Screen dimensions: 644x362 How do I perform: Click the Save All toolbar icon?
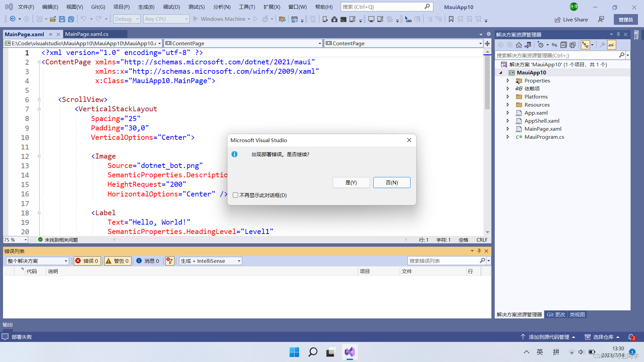[71, 19]
